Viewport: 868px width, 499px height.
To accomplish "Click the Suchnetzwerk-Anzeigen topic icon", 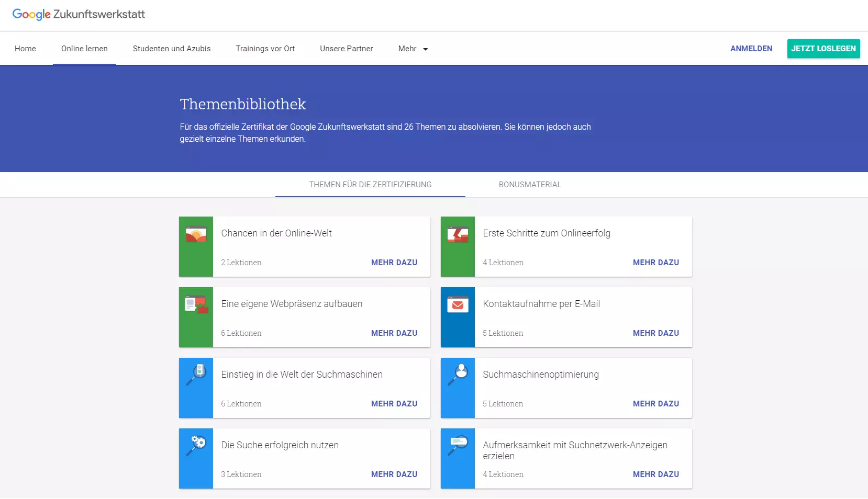I will [458, 445].
